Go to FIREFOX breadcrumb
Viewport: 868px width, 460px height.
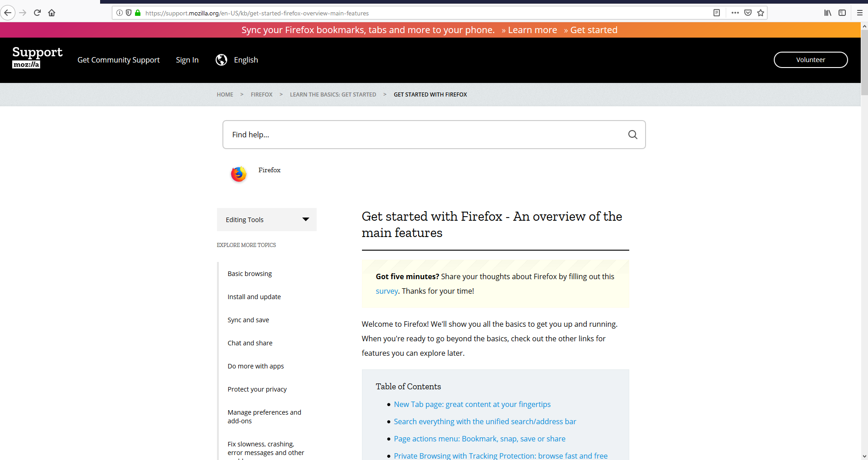tap(261, 95)
